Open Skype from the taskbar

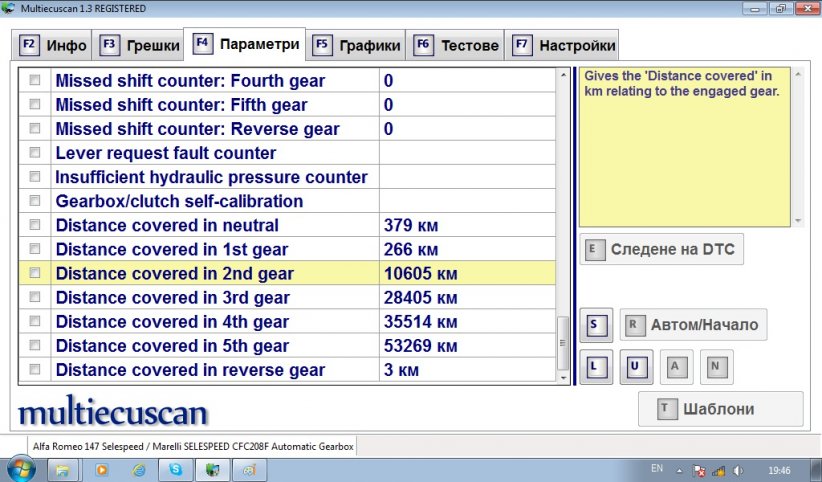[x=176, y=468]
